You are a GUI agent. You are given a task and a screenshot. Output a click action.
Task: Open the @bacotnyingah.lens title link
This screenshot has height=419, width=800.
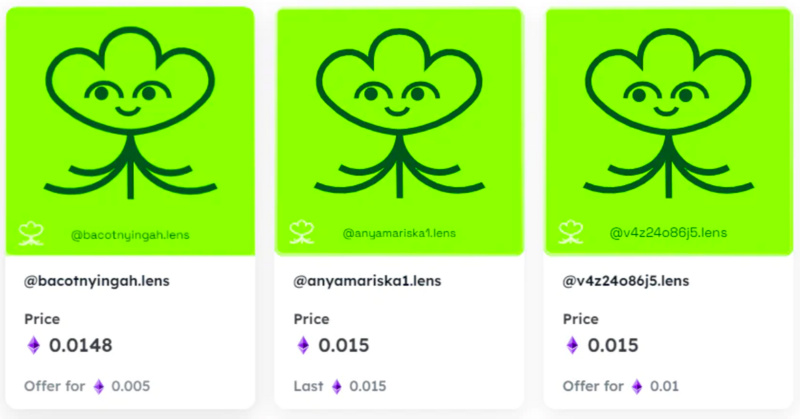(x=97, y=281)
